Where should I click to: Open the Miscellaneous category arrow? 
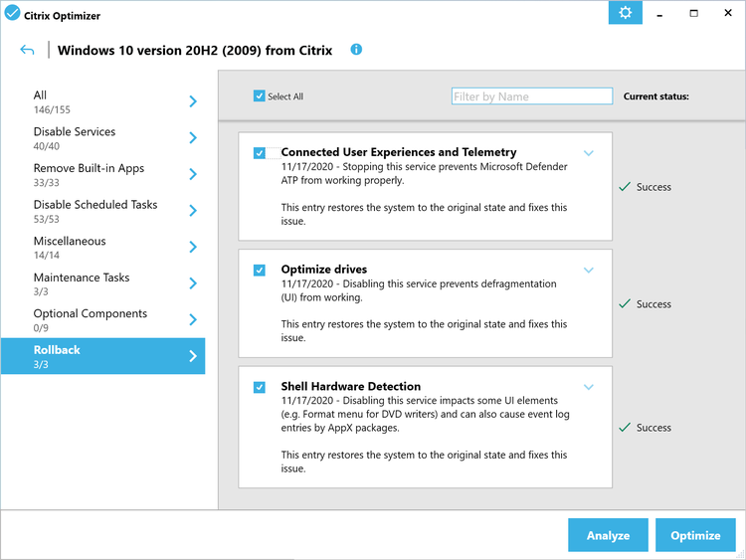pyautogui.click(x=193, y=247)
